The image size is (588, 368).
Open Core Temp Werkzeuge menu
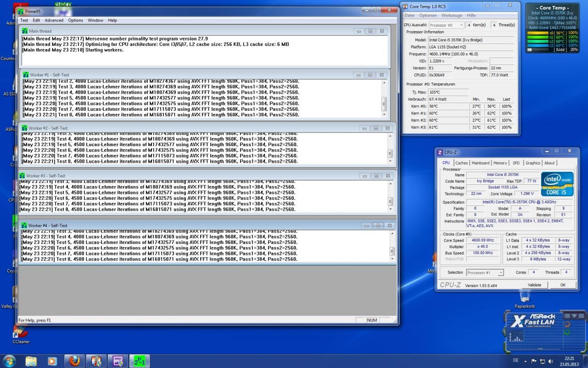click(452, 16)
